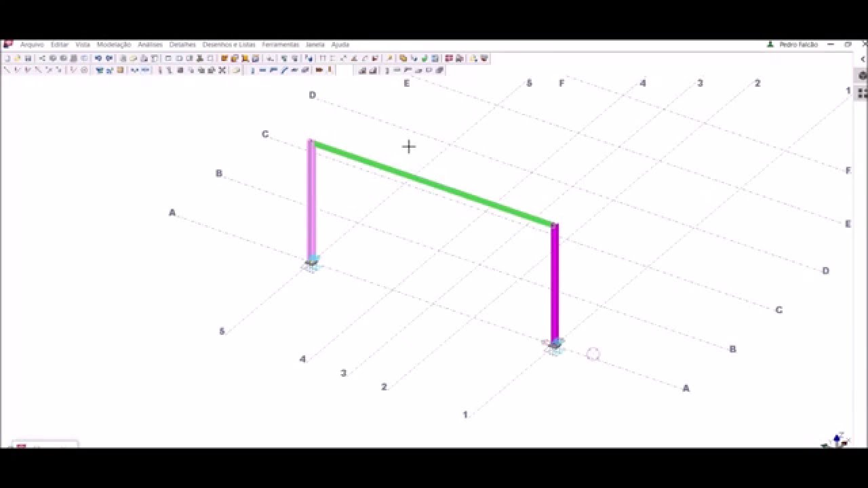Screen dimensions: 868x488
Task: Select the base plate under the magenta column
Action: click(555, 346)
